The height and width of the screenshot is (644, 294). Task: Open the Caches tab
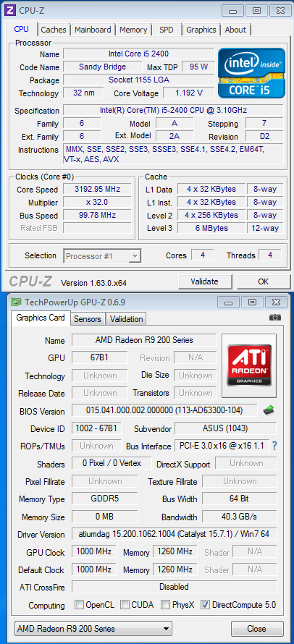coord(54,30)
